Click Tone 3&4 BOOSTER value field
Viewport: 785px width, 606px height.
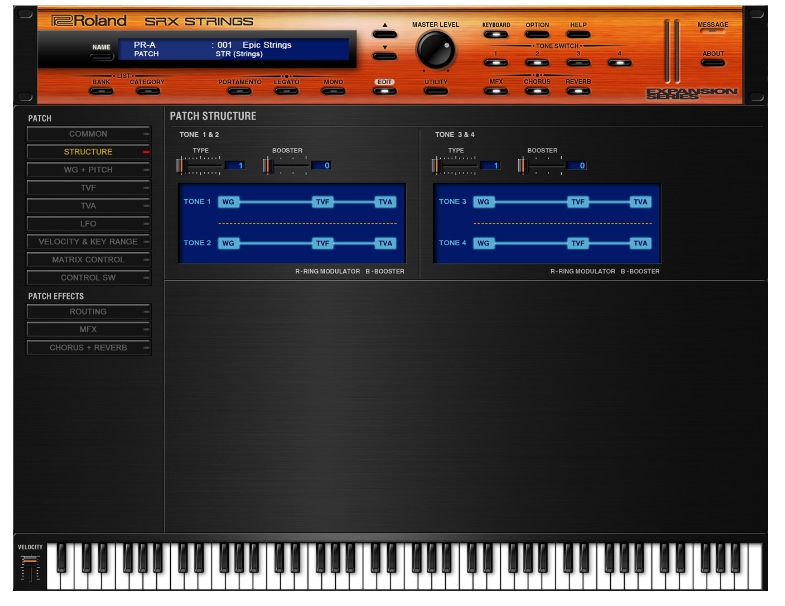pyautogui.click(x=576, y=165)
